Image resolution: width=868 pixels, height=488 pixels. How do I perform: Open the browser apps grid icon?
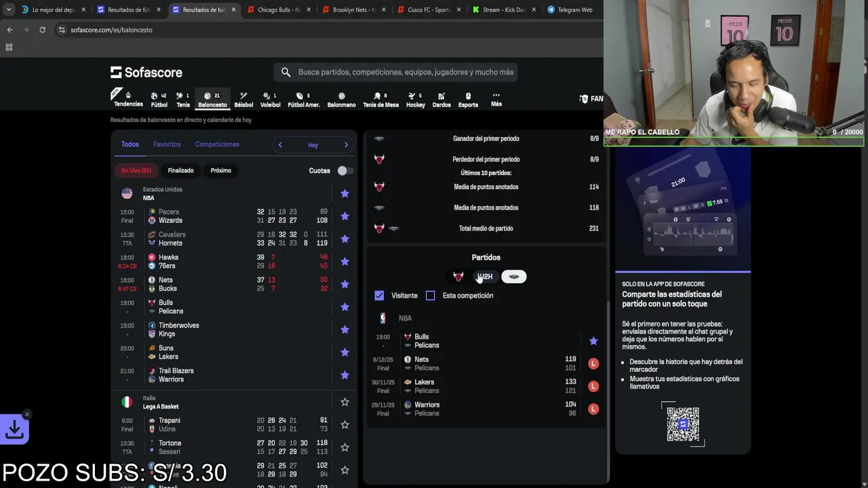(x=9, y=47)
